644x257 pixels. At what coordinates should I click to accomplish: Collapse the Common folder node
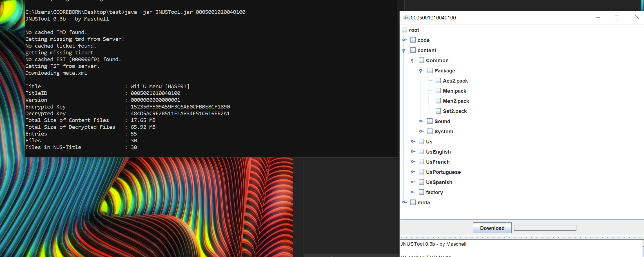(413, 61)
